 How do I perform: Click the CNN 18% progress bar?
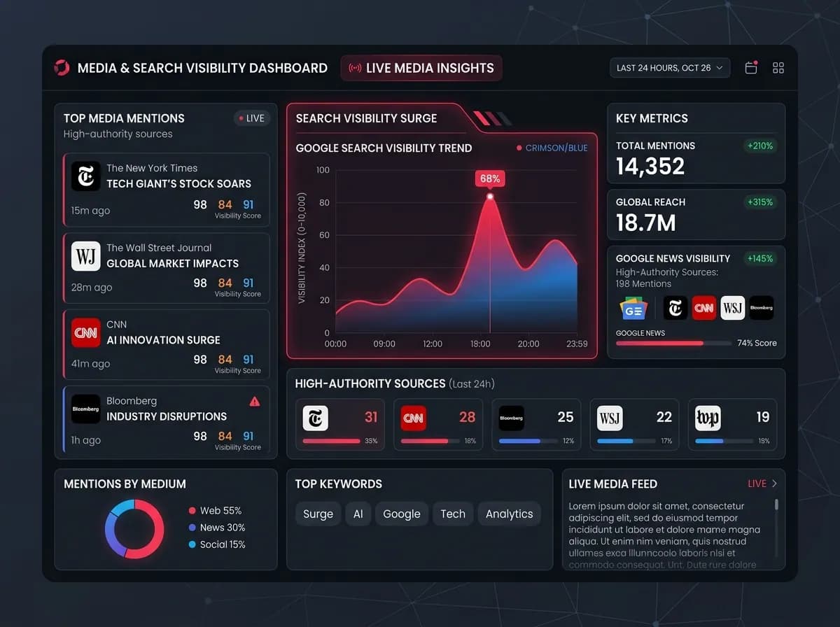(x=430, y=441)
